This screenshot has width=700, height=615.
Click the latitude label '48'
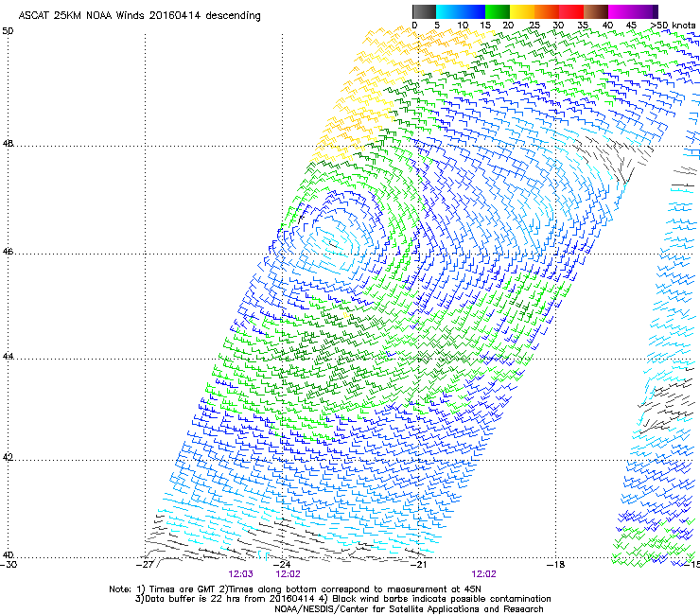click(8, 144)
